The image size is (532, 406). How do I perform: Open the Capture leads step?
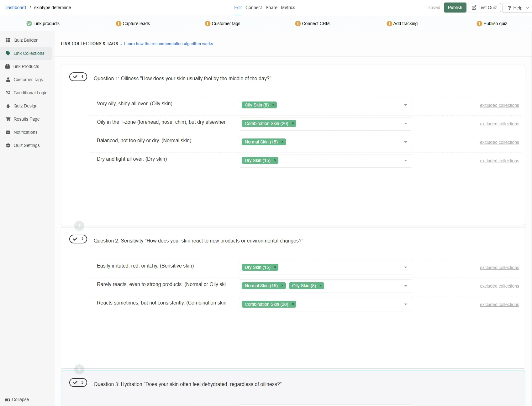click(x=133, y=23)
